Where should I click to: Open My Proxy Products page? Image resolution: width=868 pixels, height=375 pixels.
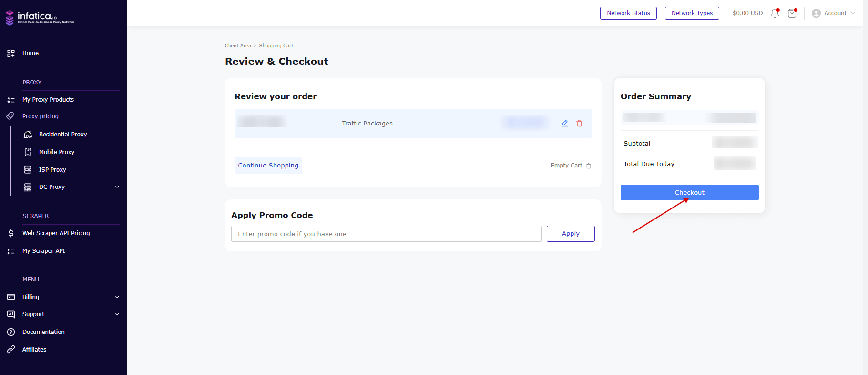click(x=48, y=100)
